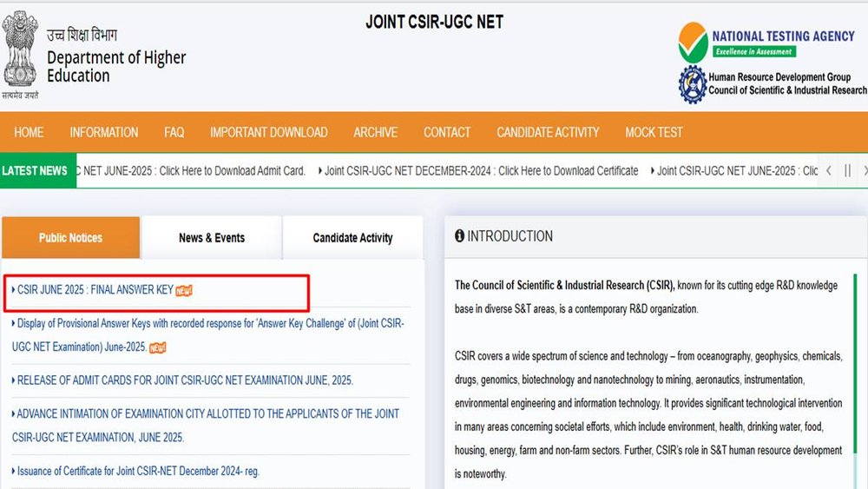Screen dimensions: 868x489
Task: Click the NEW badge after Provisional Answer Keys notice
Action: click(157, 347)
